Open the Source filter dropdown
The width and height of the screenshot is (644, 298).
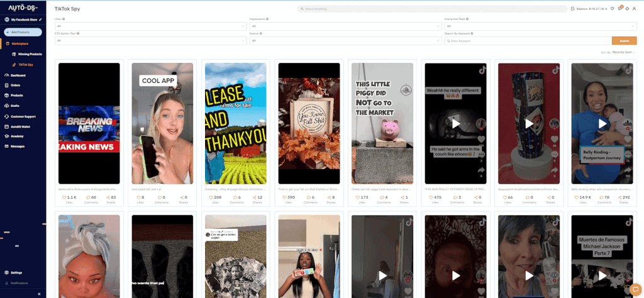[x=345, y=41]
